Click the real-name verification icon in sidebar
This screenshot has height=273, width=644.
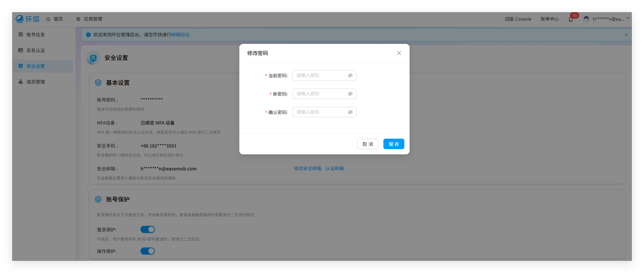coord(21,50)
